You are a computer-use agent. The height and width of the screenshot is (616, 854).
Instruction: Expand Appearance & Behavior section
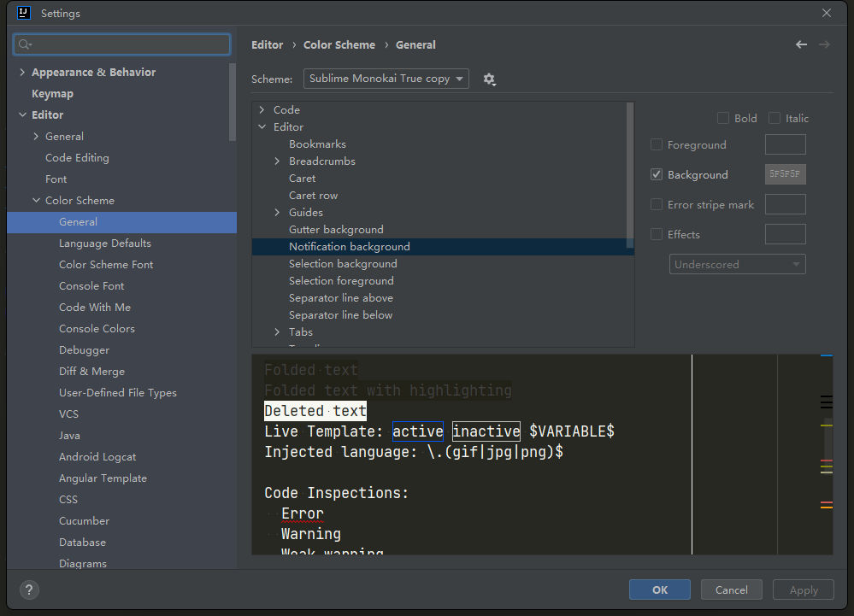[22, 72]
